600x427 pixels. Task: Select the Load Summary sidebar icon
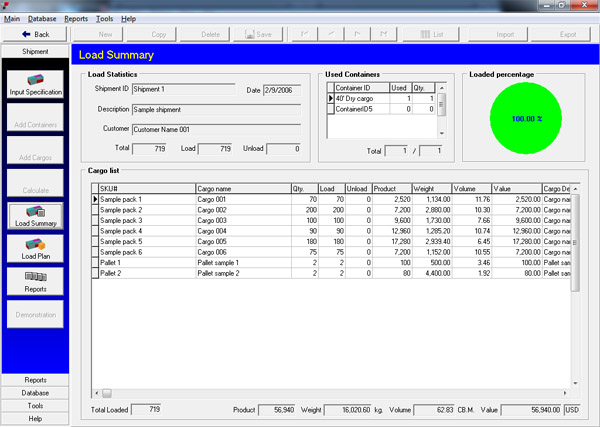(x=35, y=216)
